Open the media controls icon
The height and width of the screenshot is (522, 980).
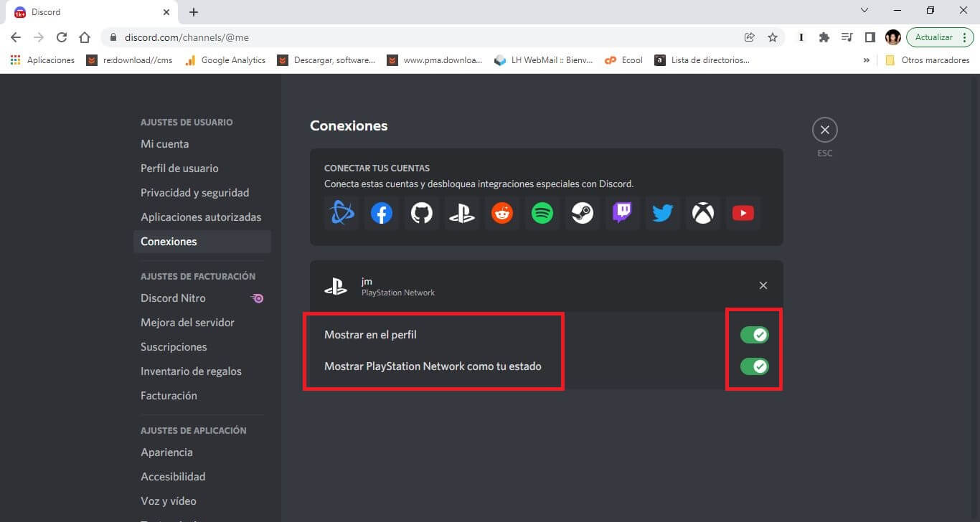coord(847,37)
